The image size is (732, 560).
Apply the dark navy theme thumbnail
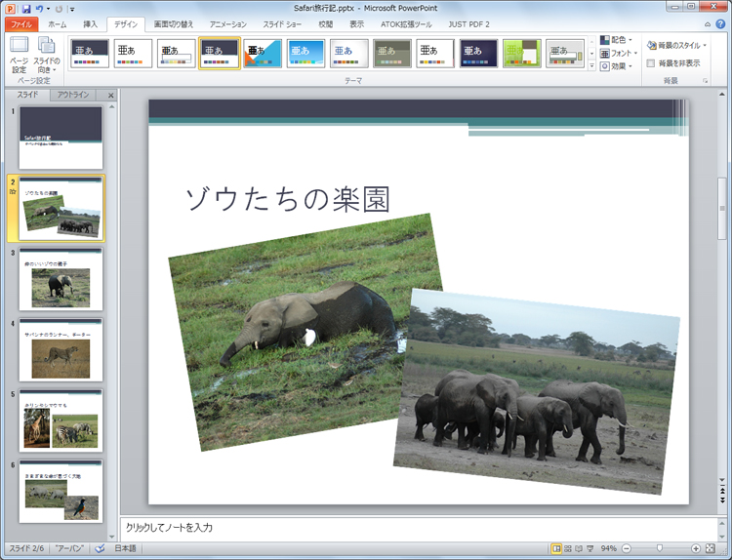point(478,54)
